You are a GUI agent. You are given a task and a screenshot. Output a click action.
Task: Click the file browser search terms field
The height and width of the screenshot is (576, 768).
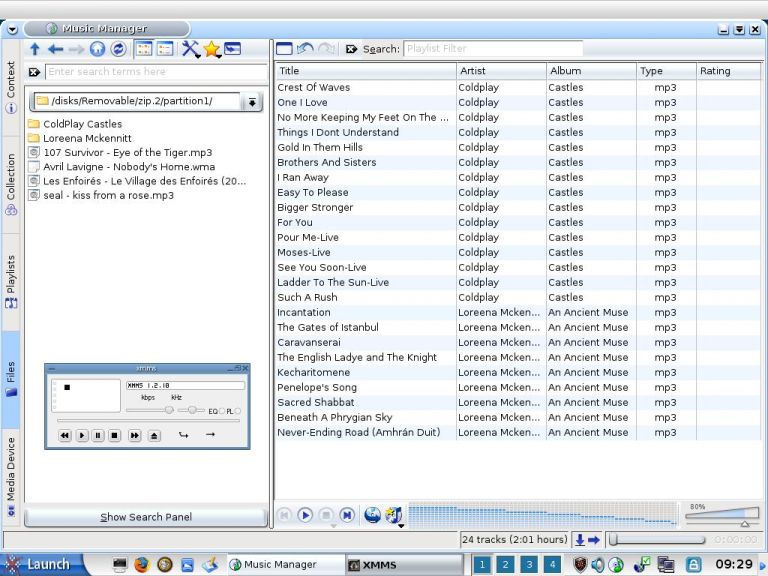pos(156,72)
